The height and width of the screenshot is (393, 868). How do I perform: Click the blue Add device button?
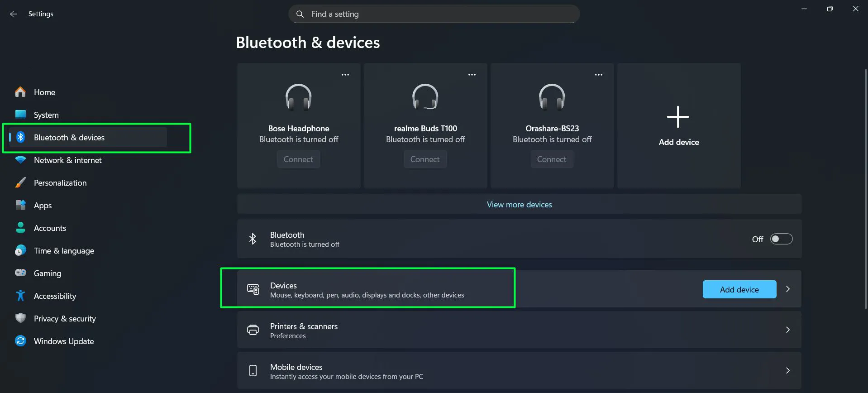(739, 289)
